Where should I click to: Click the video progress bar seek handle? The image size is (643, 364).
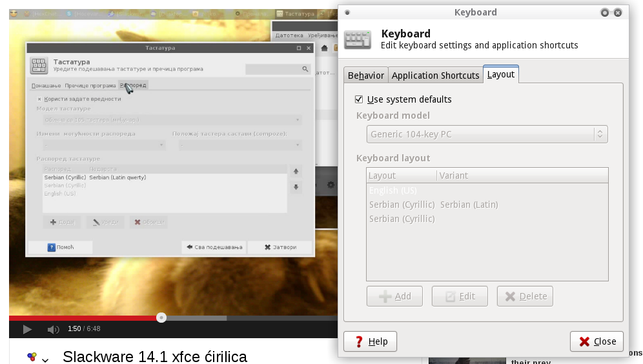pyautogui.click(x=161, y=317)
